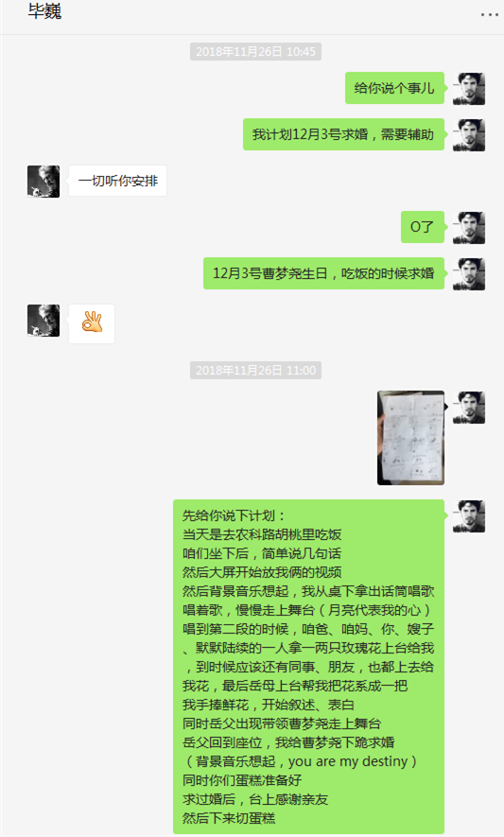This screenshot has width=504, height=837.
Task: Click sender avatar beside 12月3号曹梦尧生日 message
Action: click(x=469, y=274)
